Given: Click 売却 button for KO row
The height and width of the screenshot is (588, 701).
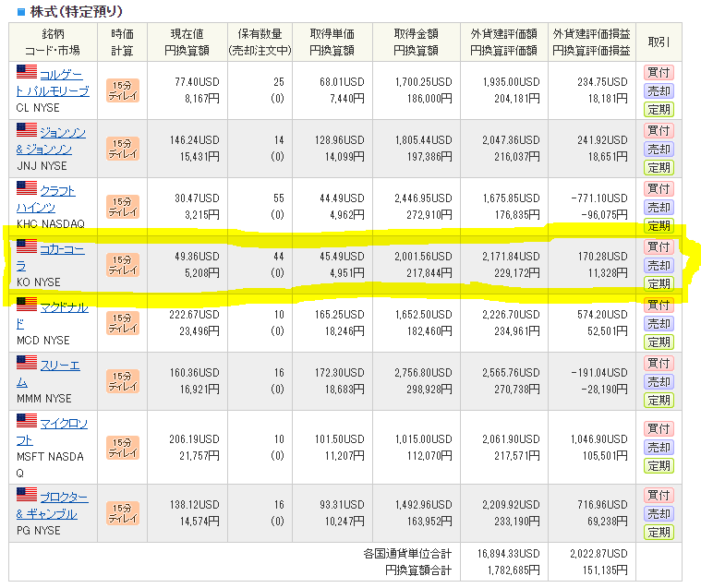Looking at the screenshot, I should (x=659, y=266).
